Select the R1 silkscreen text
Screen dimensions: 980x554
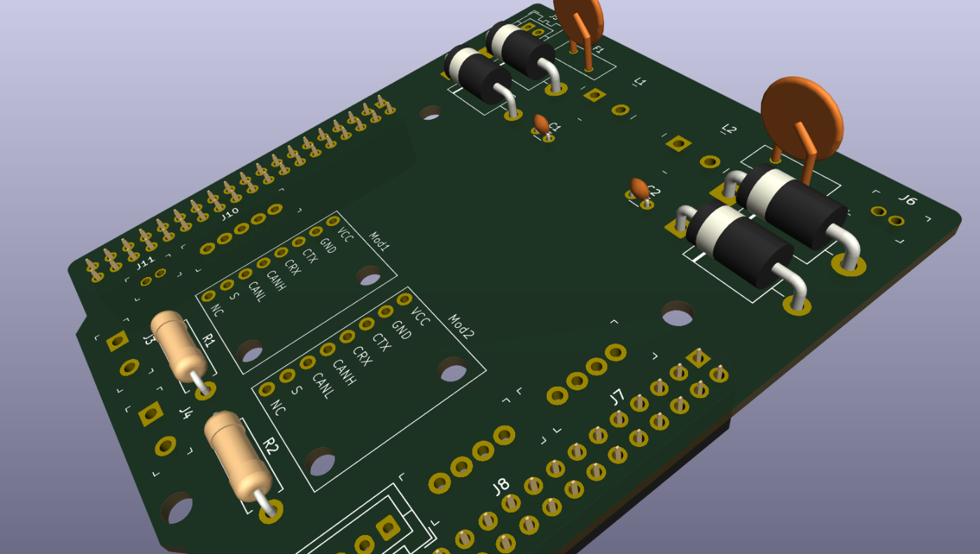coord(208,340)
